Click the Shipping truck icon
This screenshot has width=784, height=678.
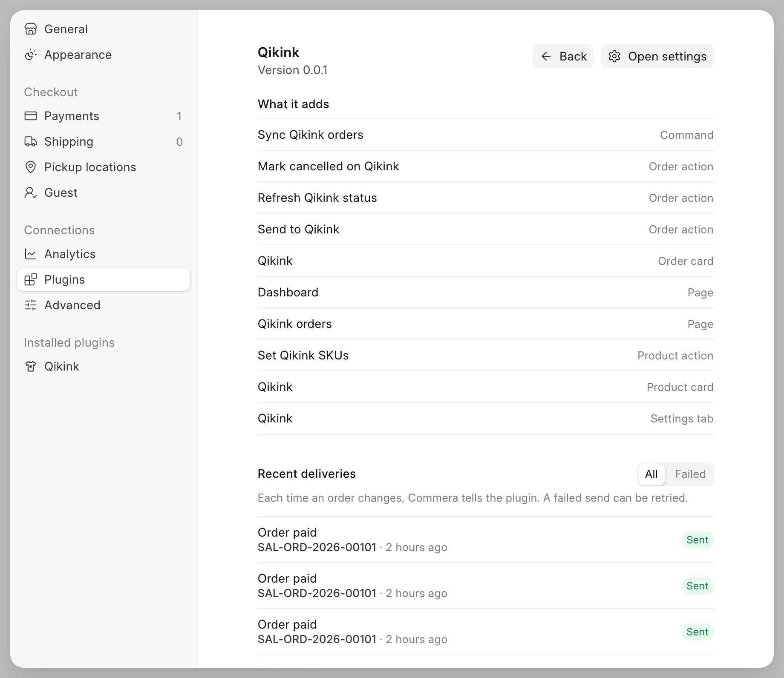coord(31,141)
